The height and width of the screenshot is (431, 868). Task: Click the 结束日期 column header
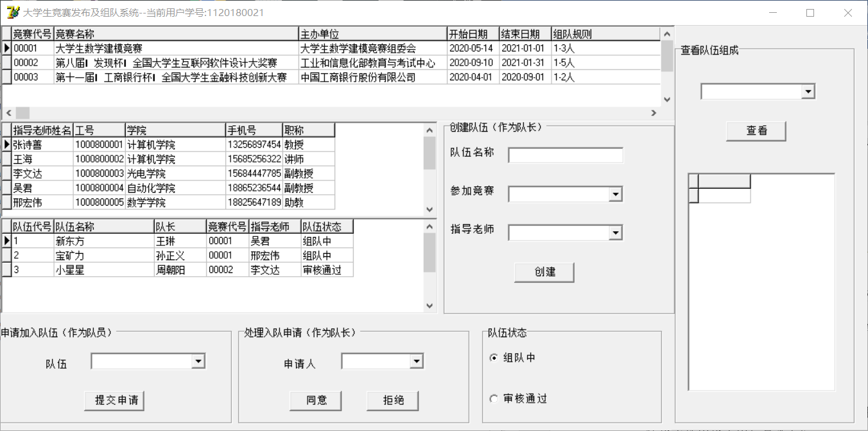(x=525, y=34)
